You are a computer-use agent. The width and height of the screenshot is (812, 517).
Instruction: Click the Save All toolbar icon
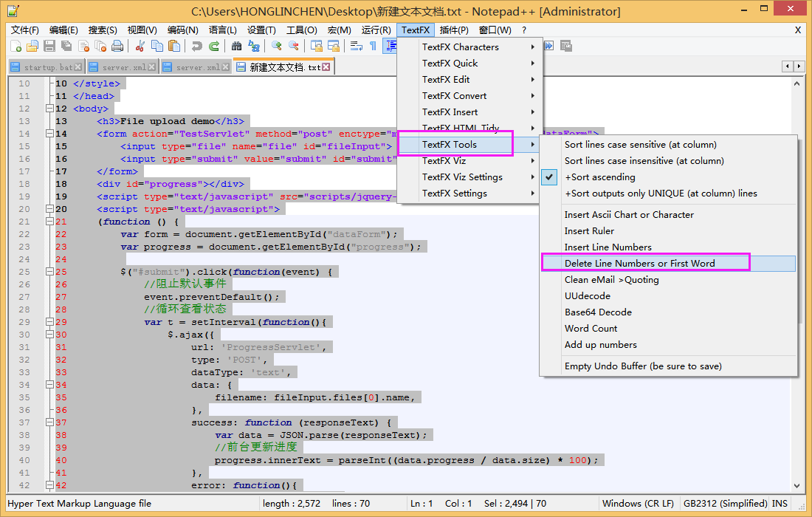pos(66,46)
